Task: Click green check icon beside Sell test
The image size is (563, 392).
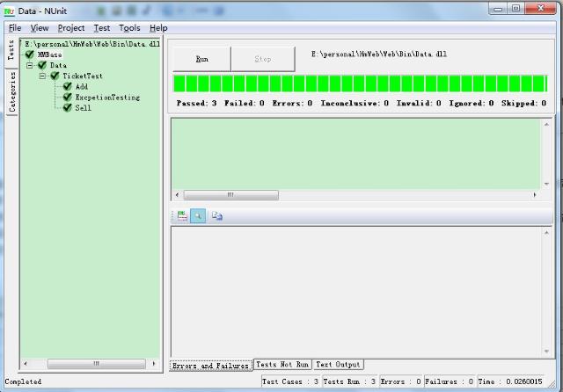Action: pyautogui.click(x=67, y=107)
